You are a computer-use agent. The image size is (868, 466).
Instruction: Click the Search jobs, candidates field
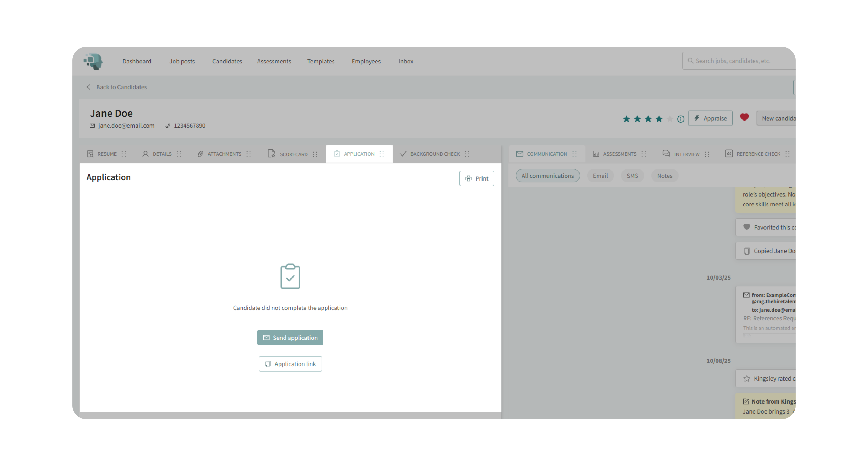[x=738, y=61]
